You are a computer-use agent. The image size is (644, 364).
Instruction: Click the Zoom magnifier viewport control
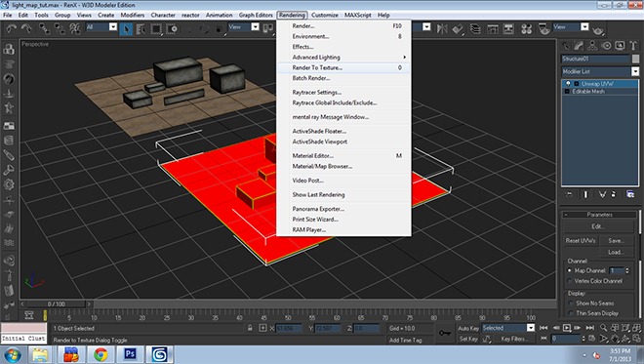[x=603, y=328]
